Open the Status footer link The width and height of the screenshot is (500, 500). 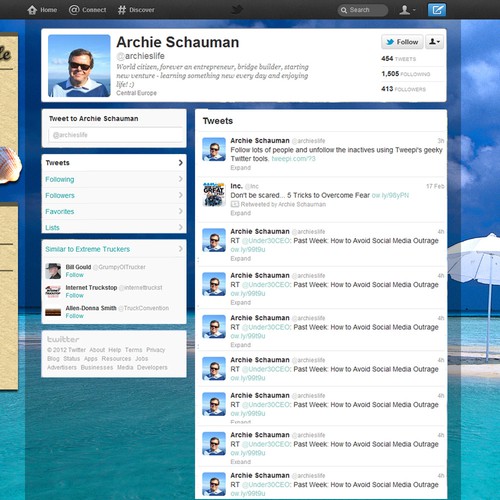pos(72,359)
